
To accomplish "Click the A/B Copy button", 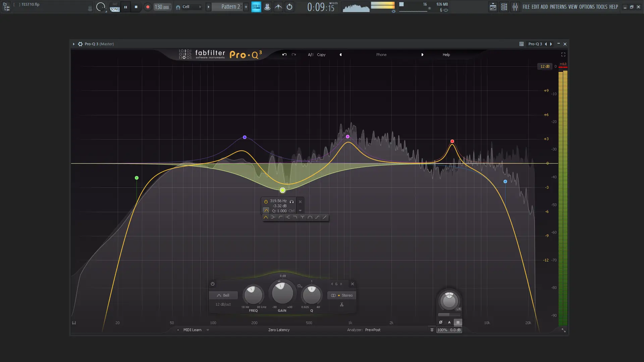I will 321,55.
